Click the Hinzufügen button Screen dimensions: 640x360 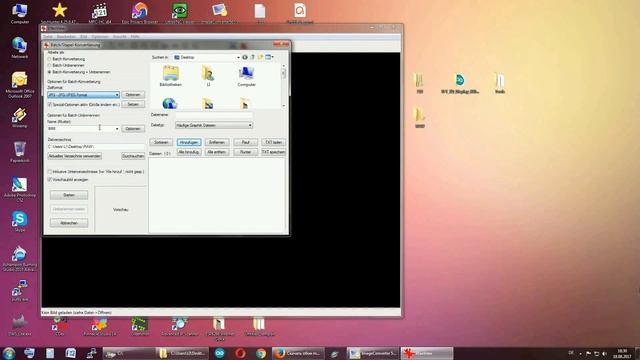coord(189,142)
